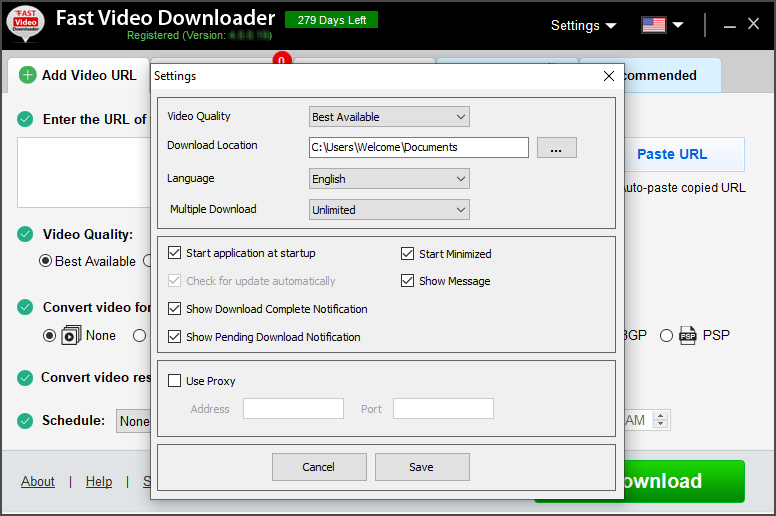Click the Download Location path field
The height and width of the screenshot is (516, 776).
[418, 148]
